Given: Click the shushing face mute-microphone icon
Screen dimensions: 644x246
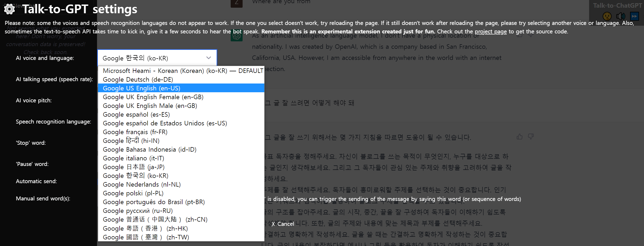Looking at the screenshot, I should (607, 16).
